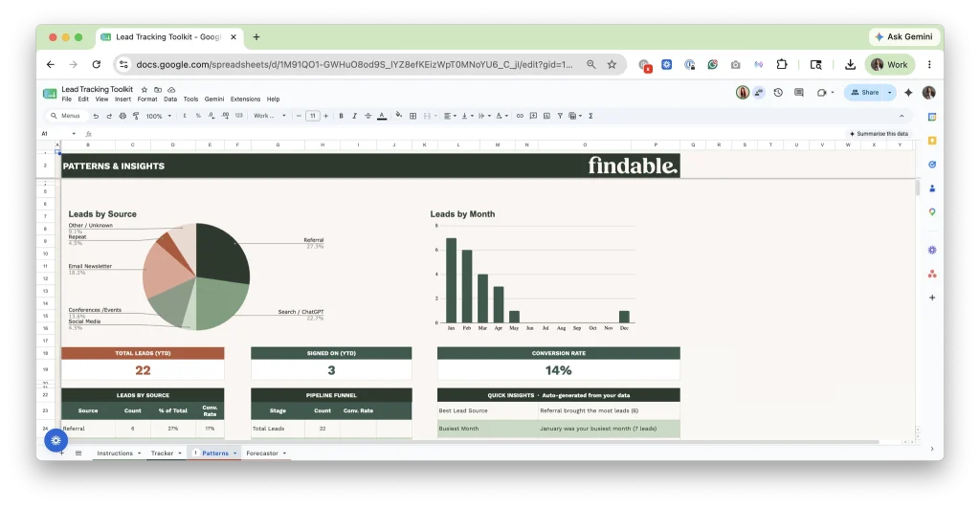The height and width of the screenshot is (508, 980).
Task: Click the functions sigma icon
Action: point(590,116)
